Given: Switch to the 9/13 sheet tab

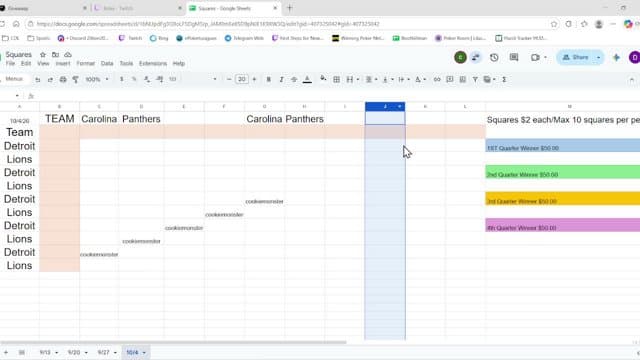Looking at the screenshot, I should pos(48,352).
